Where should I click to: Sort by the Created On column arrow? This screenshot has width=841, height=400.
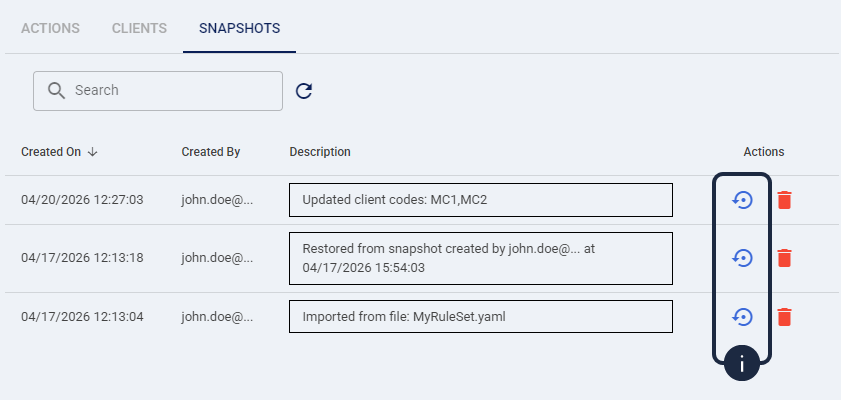point(93,152)
